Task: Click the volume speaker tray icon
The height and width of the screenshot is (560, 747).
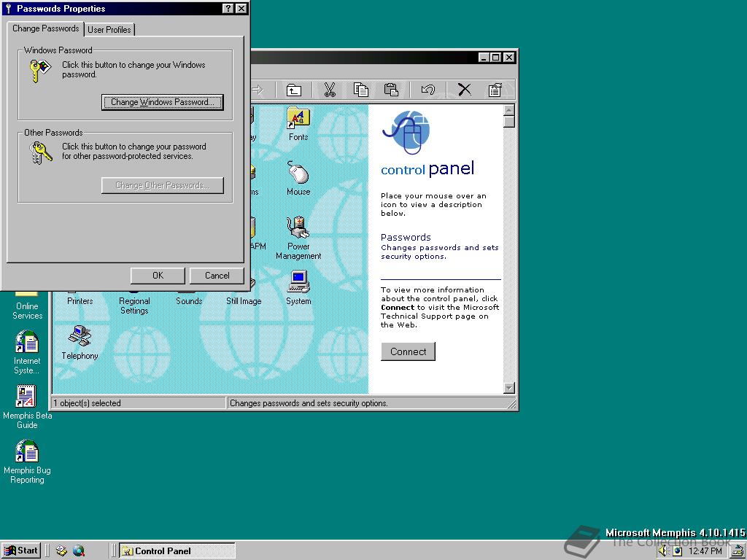Action: coord(662,551)
